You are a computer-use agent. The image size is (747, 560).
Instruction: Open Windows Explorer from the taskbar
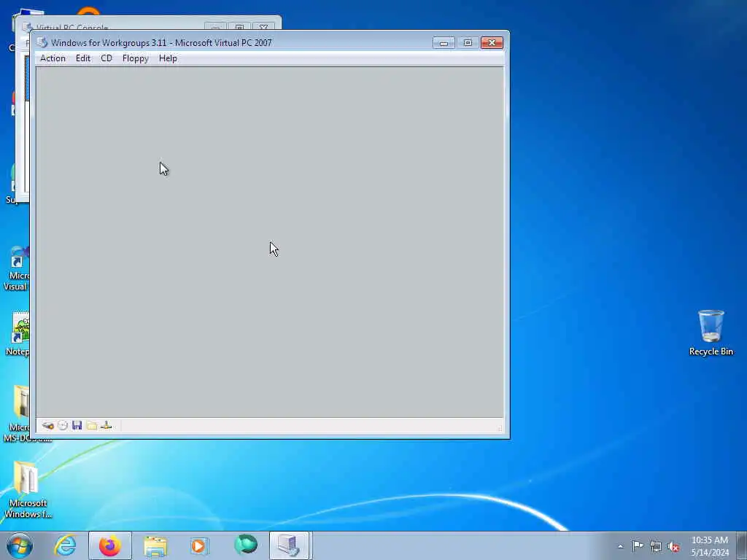click(155, 545)
